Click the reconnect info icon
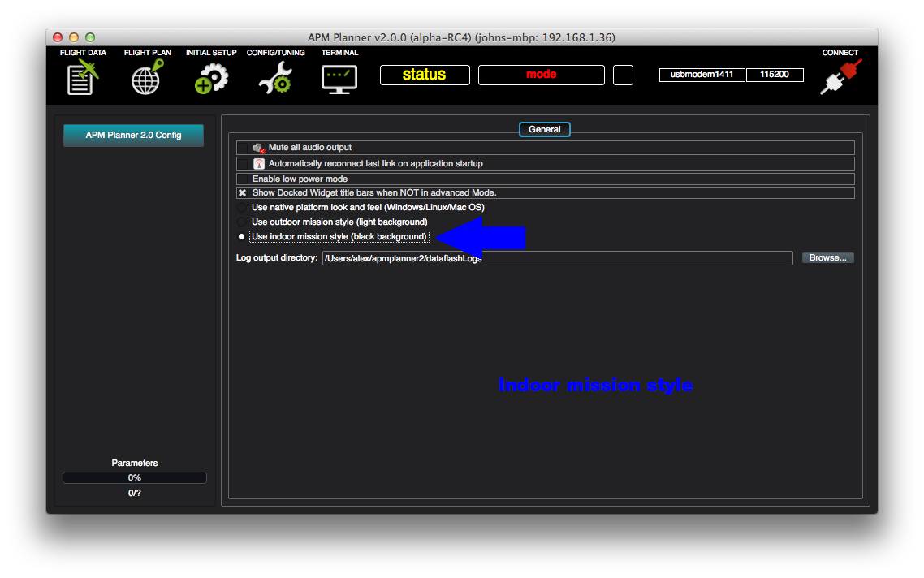 (x=259, y=162)
